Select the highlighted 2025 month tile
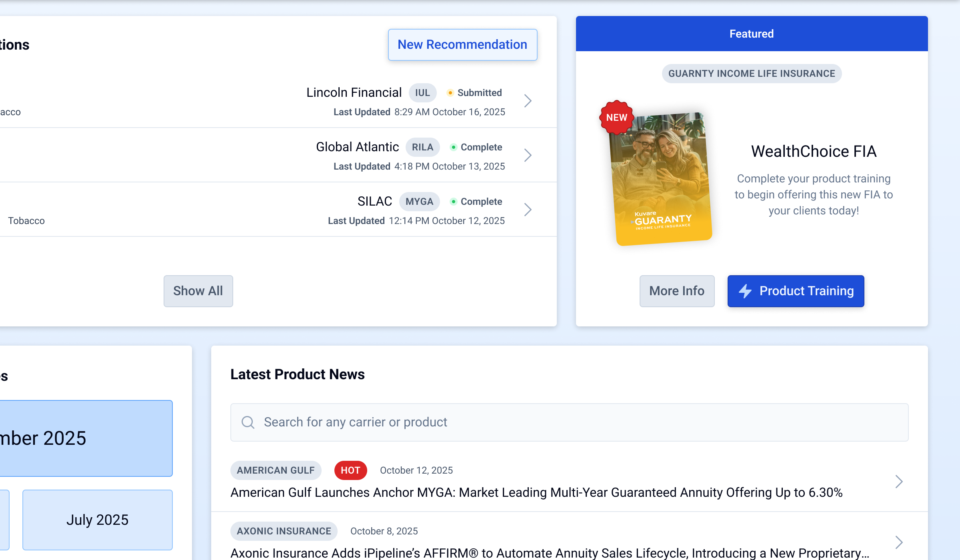The image size is (960, 560). 86,438
